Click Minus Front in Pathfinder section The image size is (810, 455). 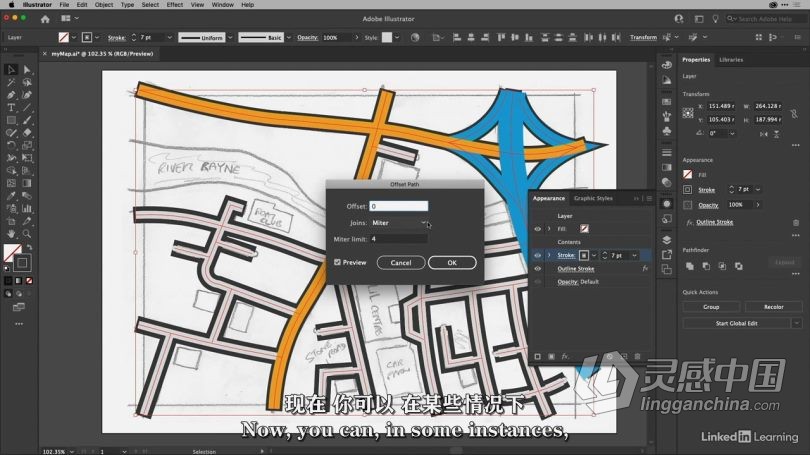(x=706, y=266)
